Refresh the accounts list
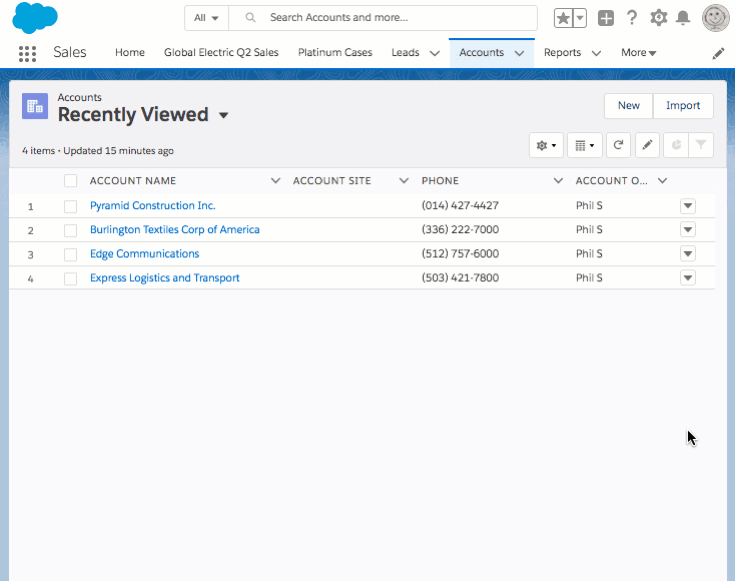The height and width of the screenshot is (581, 735). tap(618, 145)
